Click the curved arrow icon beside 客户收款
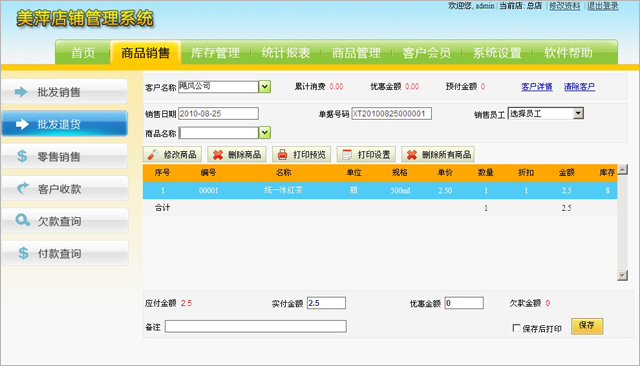Viewport: 640px width, 366px height. [22, 188]
